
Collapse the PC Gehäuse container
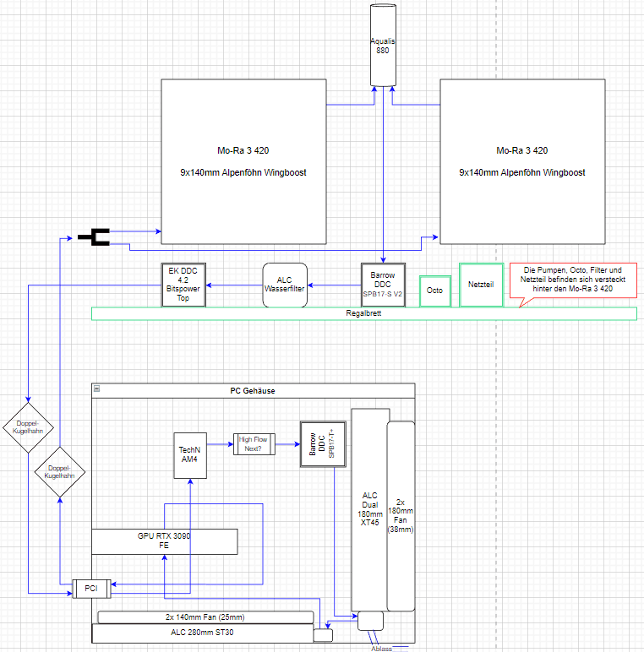click(x=96, y=388)
